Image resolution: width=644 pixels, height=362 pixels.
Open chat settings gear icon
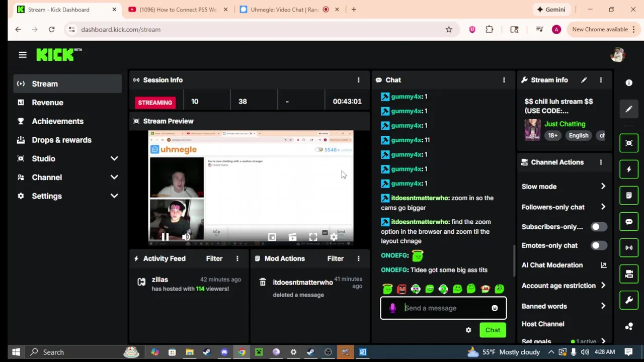point(468,330)
